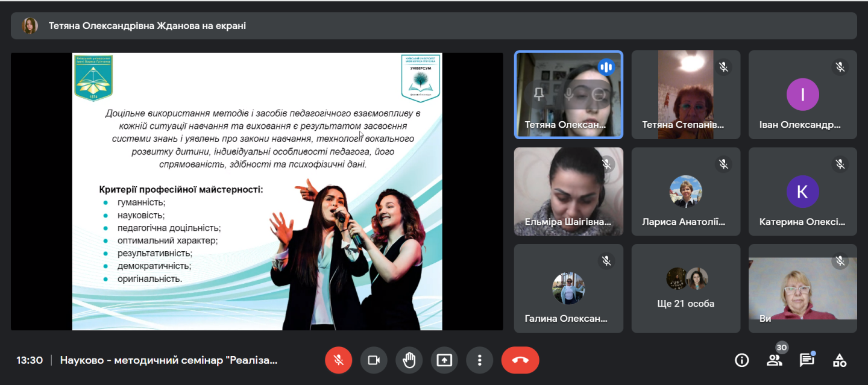Click the present screen icon
Viewport: 868px width, 385px height.
tap(444, 360)
